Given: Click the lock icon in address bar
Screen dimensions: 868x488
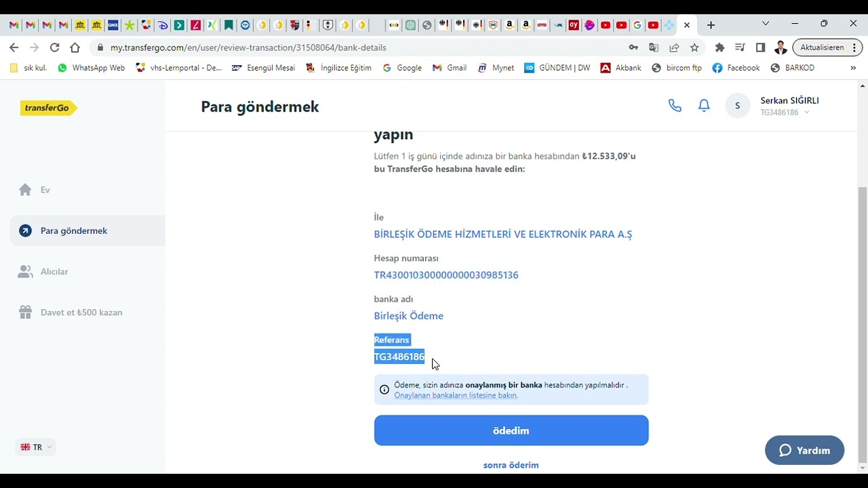Looking at the screenshot, I should pyautogui.click(x=100, y=47).
